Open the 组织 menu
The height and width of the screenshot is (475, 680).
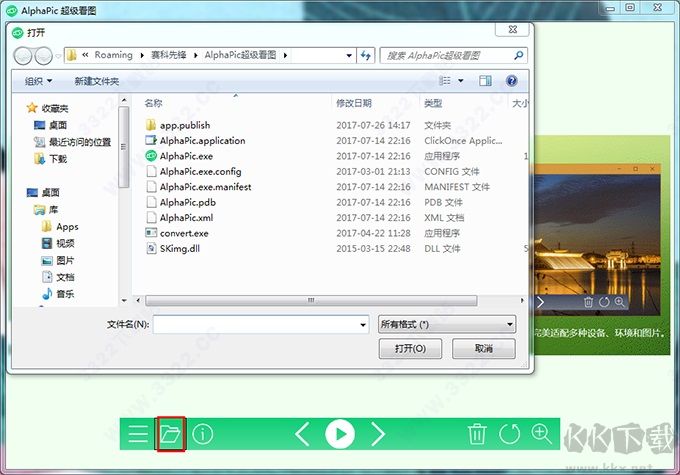[38, 81]
